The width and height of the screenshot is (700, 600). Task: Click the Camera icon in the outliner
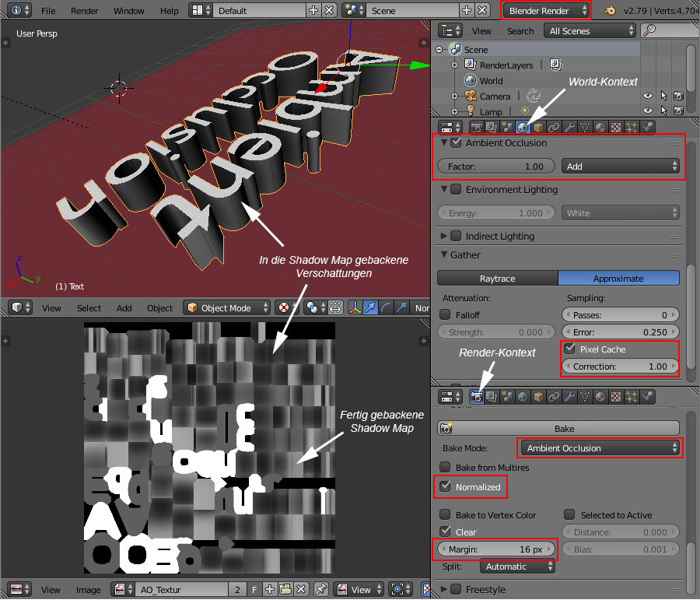(469, 96)
